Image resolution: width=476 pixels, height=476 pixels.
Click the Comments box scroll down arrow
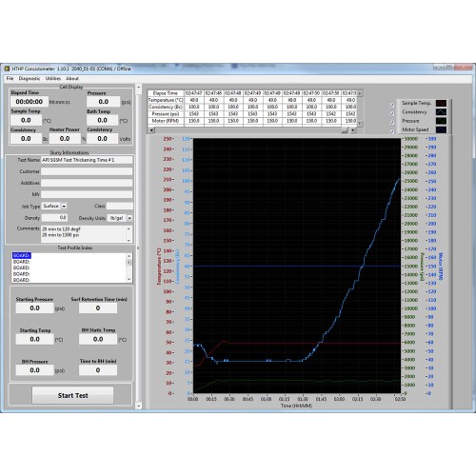coord(129,241)
